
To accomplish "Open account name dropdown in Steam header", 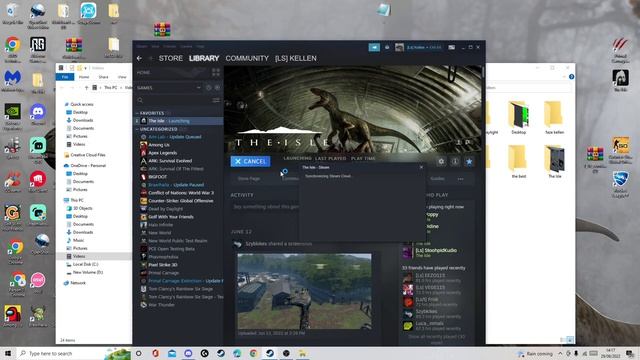I will click(424, 47).
